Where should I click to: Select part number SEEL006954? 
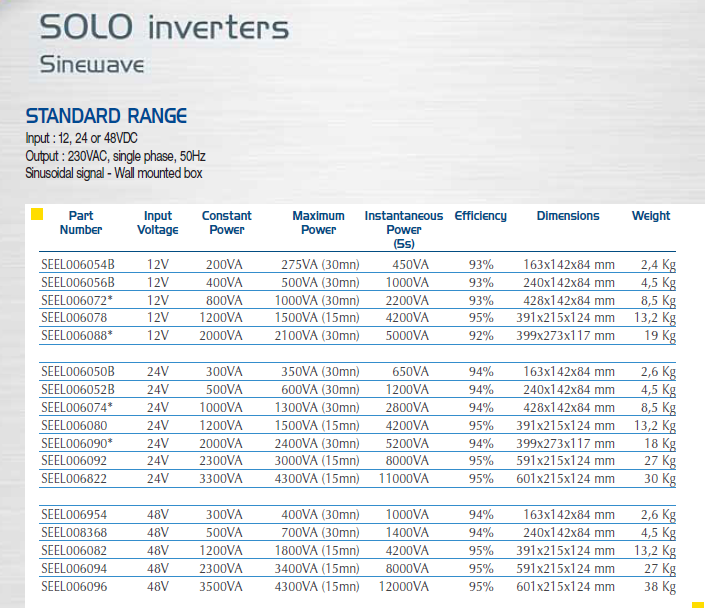(x=74, y=514)
